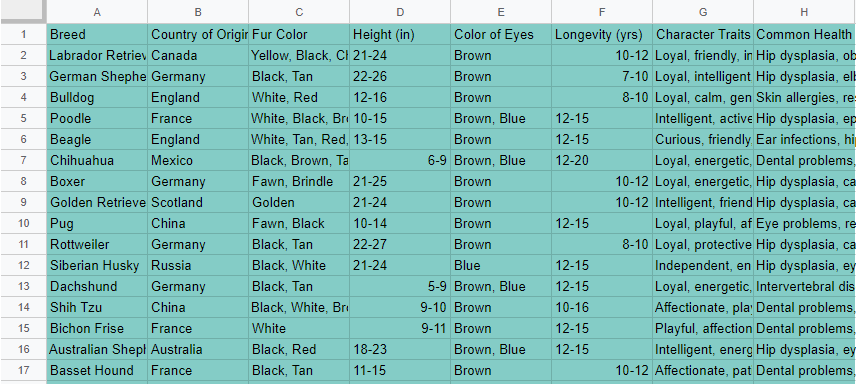Image resolution: width=856 pixels, height=384 pixels.
Task: Select the Fawn, Brindle fur color cell
Action: (299, 181)
